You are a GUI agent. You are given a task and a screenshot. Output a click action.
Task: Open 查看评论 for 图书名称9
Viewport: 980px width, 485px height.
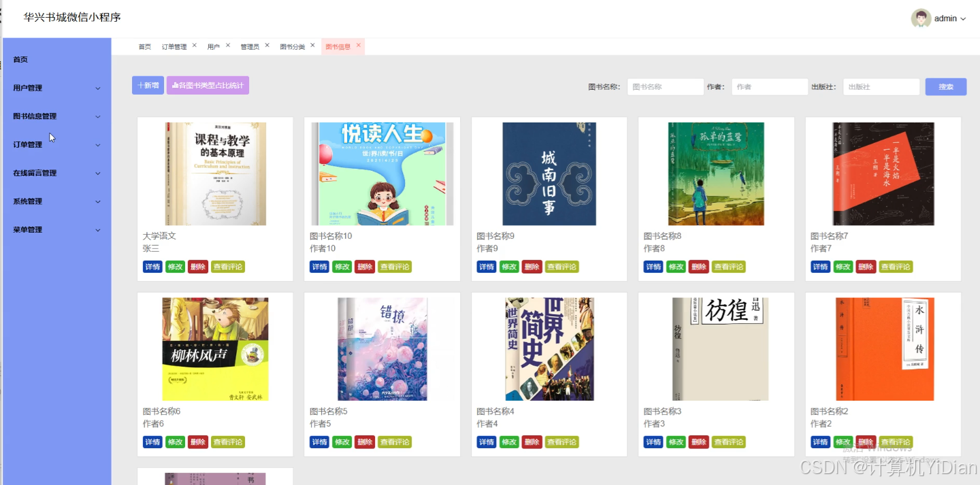(562, 267)
